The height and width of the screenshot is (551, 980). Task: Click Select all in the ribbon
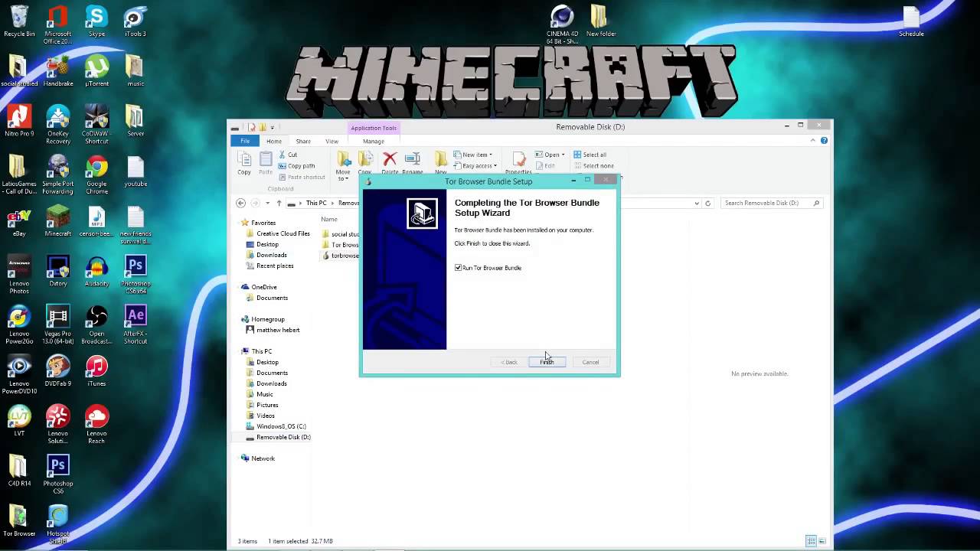(590, 155)
